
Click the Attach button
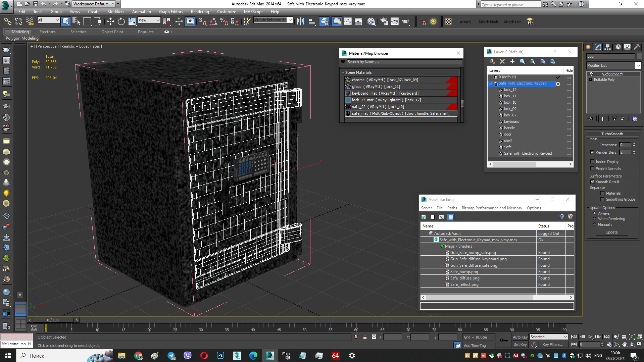(x=465, y=22)
